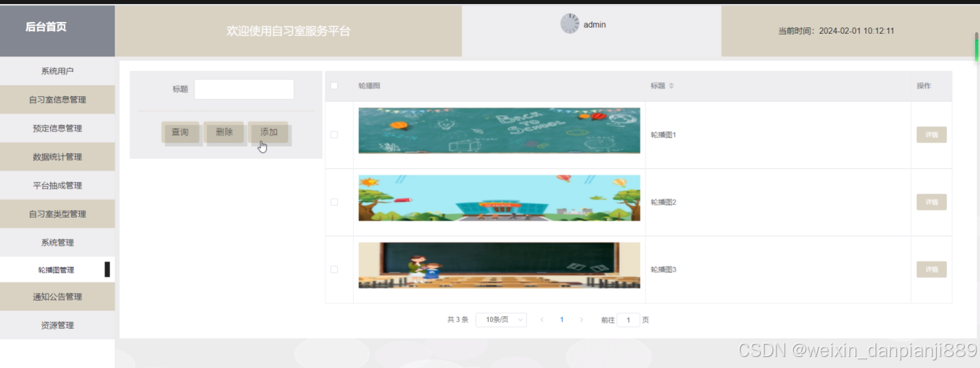Focus the 标题 search input field

pyautogui.click(x=244, y=89)
